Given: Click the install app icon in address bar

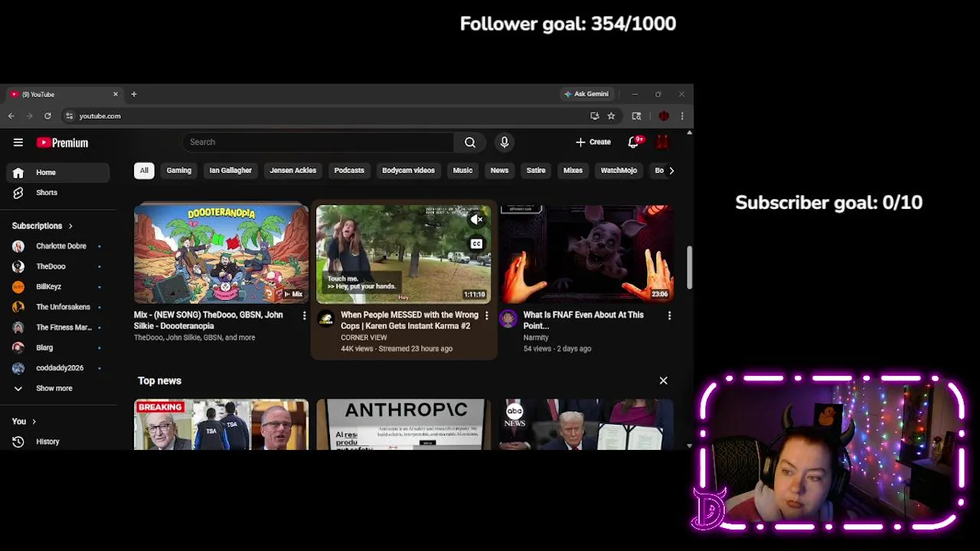Looking at the screenshot, I should 595,116.
